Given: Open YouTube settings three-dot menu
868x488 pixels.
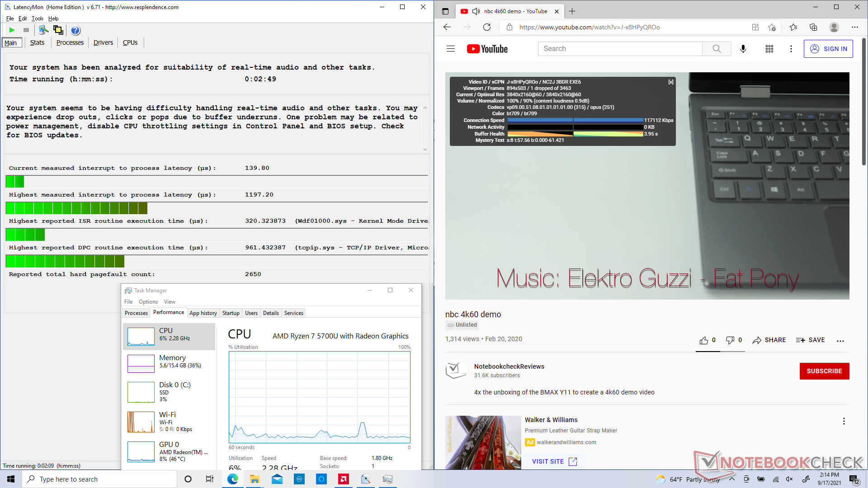Looking at the screenshot, I should click(x=791, y=49).
